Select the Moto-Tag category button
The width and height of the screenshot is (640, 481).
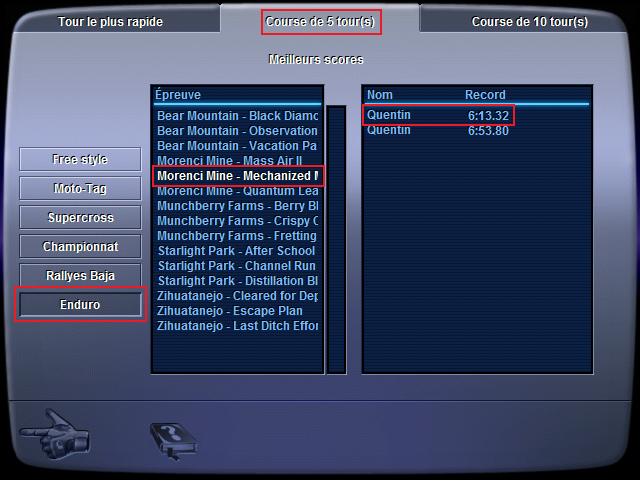click(x=80, y=188)
